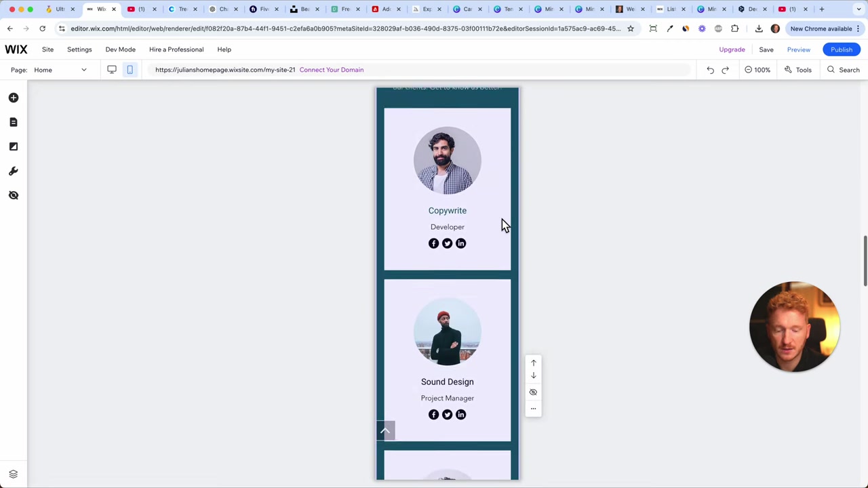Open the Site menu
Screen dimensions: 868x488
47,49
